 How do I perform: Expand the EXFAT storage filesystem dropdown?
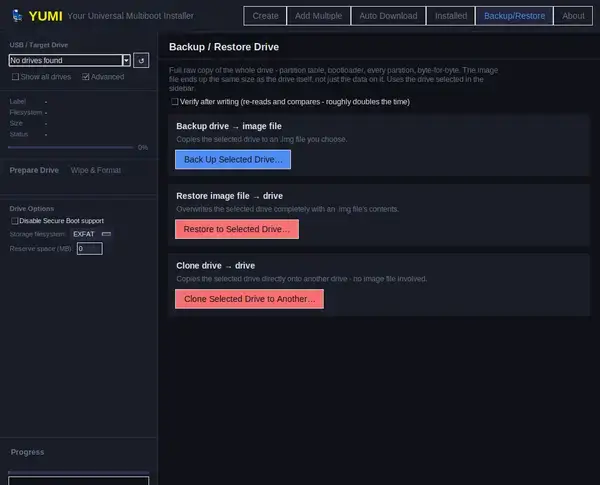(x=91, y=234)
